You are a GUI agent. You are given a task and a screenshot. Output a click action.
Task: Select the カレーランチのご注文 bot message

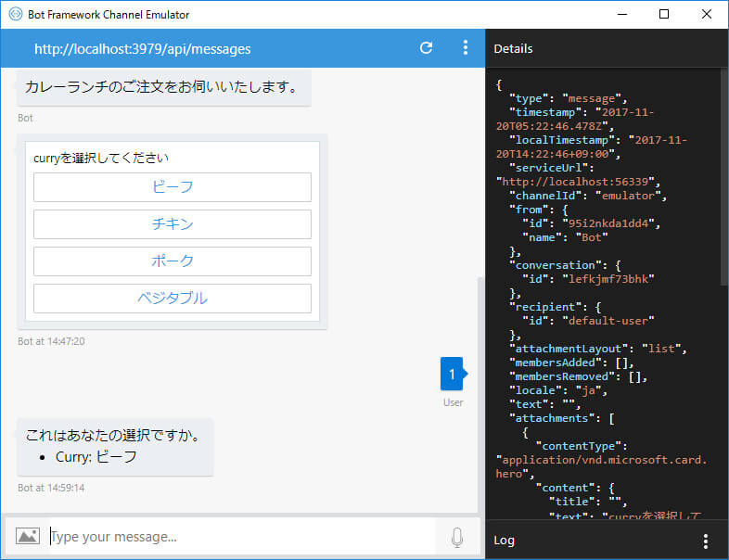[x=163, y=87]
